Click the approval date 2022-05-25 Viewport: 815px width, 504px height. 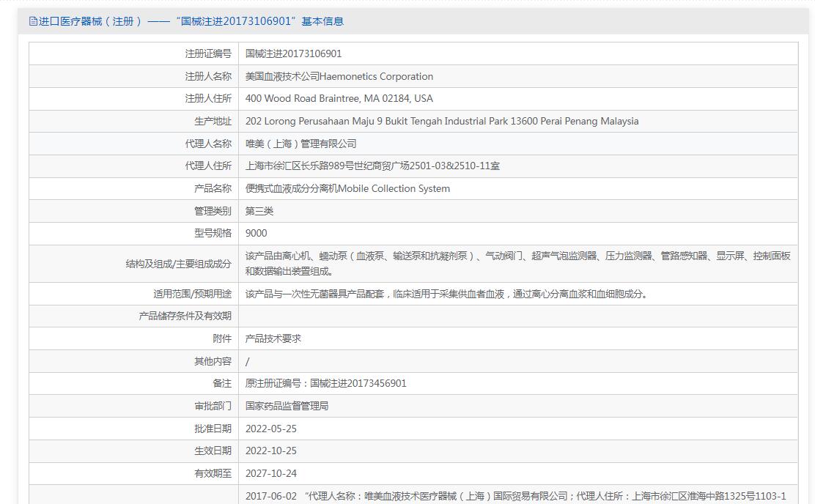tap(271, 429)
